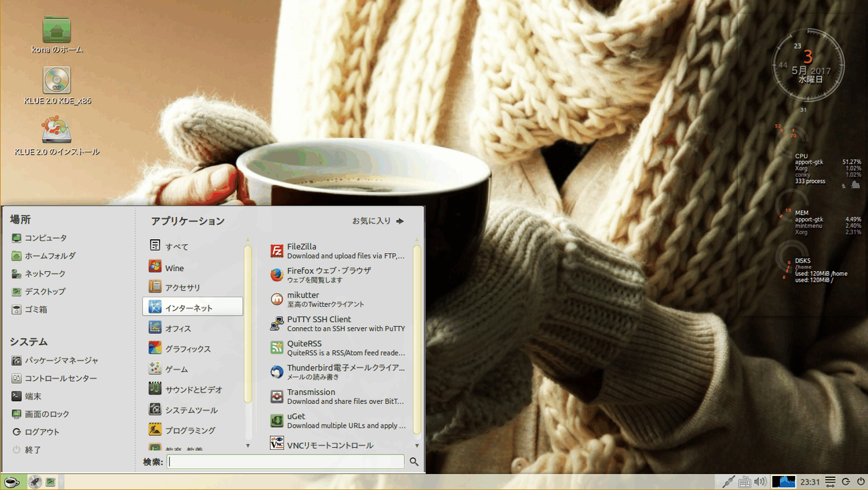Start the mikutter Twitter client
This screenshot has height=490, width=868.
[338, 300]
